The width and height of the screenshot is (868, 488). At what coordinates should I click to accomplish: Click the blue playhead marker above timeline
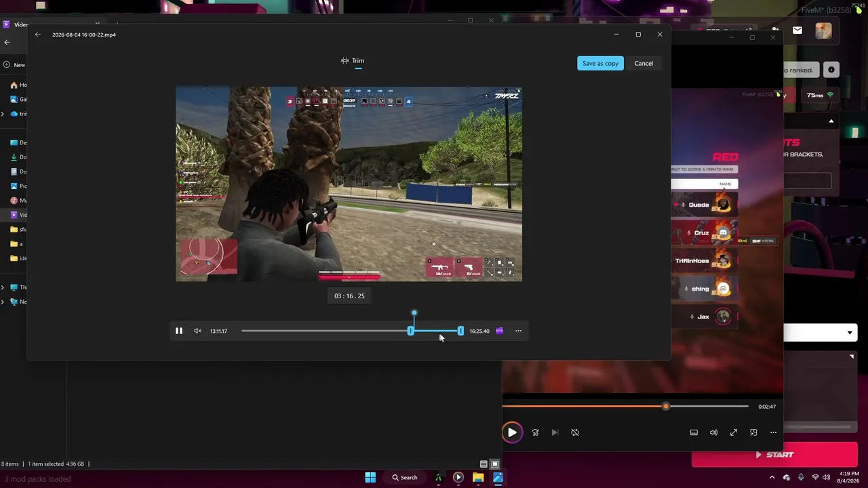414,313
